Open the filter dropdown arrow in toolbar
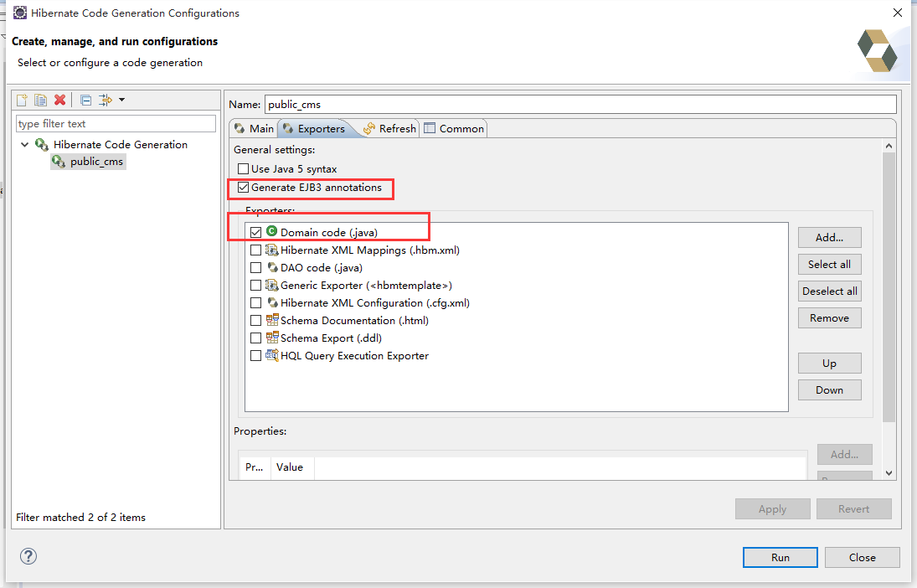This screenshot has width=917, height=588. point(122,101)
